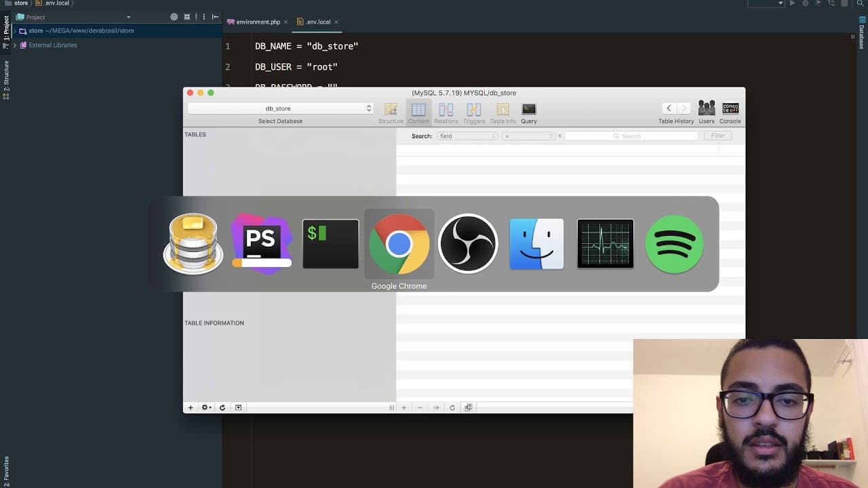Add a new table with plus button
Screen dimensions: 868x488
tap(191, 407)
